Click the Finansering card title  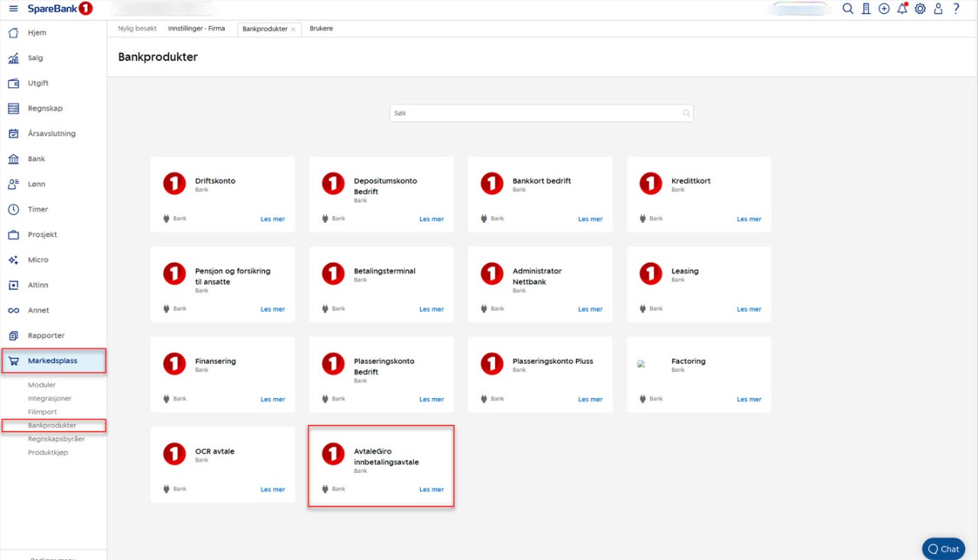215,361
